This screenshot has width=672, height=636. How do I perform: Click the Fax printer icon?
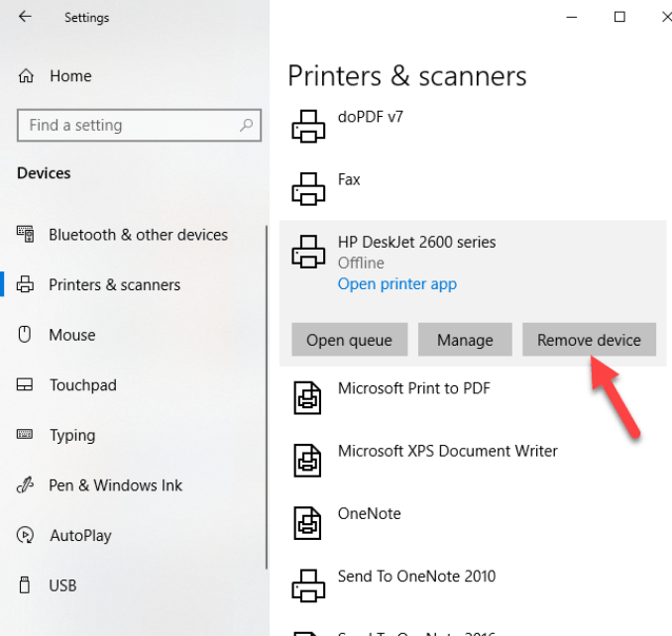(308, 189)
